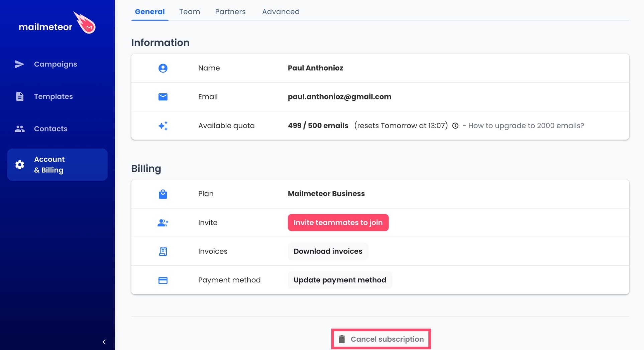
Task: Click the Available quota sparkle icon
Action: point(163,126)
